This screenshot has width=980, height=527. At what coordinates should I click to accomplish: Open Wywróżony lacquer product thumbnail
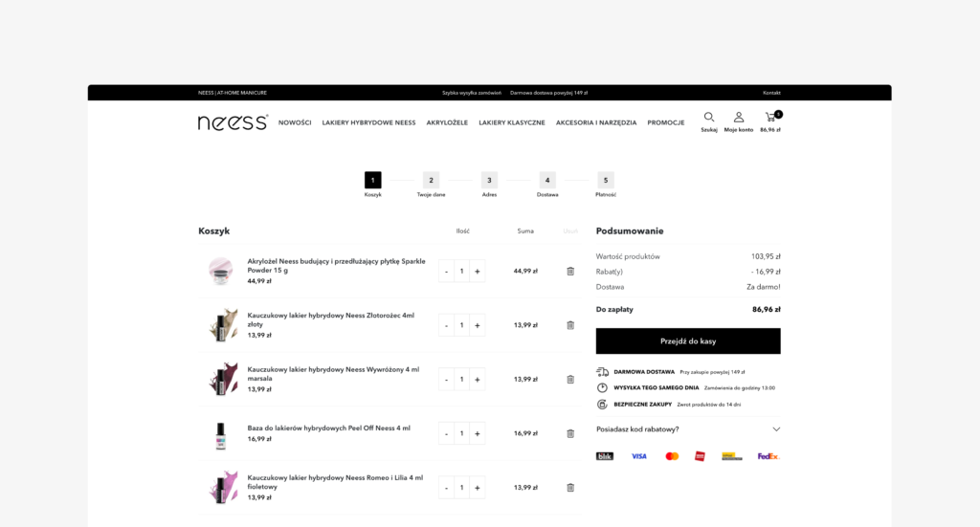tap(222, 379)
